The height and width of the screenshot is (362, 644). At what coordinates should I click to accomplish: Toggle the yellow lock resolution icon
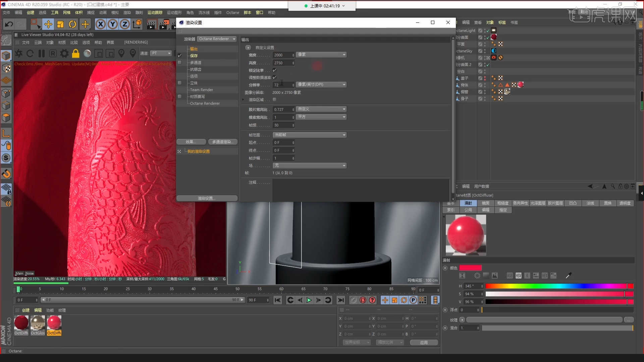pyautogui.click(x=76, y=53)
